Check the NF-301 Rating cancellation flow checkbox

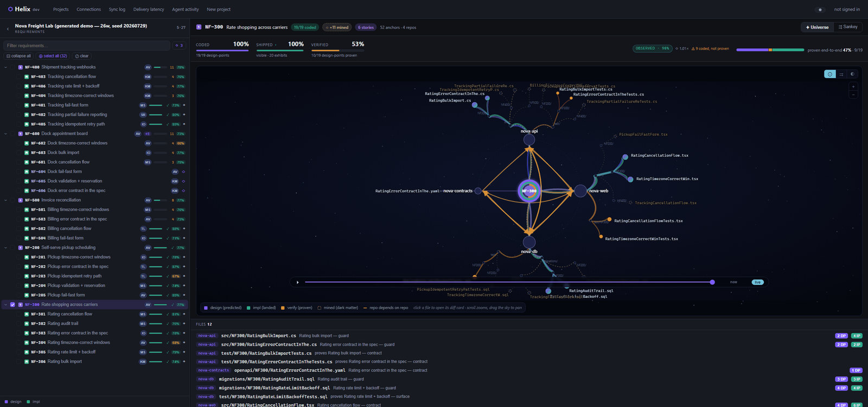coord(18,314)
